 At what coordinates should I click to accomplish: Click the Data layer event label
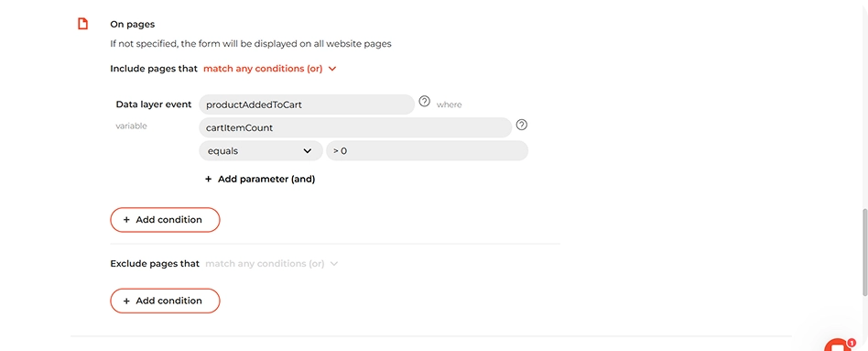pos(154,104)
